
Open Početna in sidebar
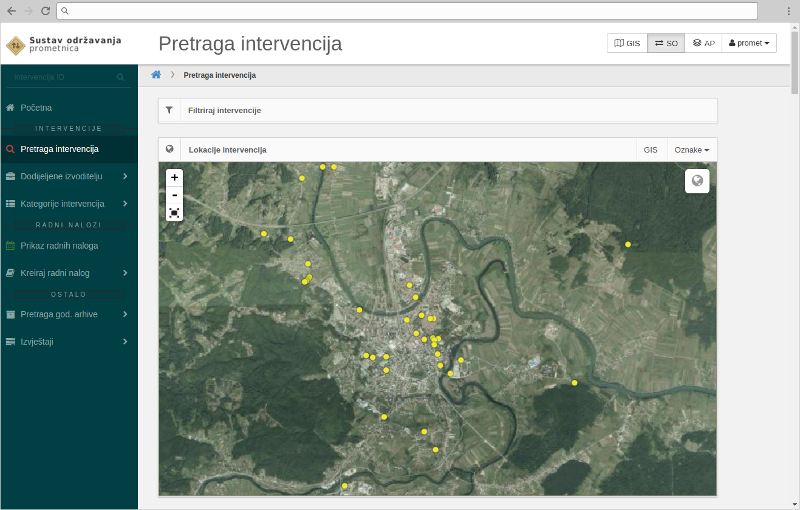click(36, 107)
